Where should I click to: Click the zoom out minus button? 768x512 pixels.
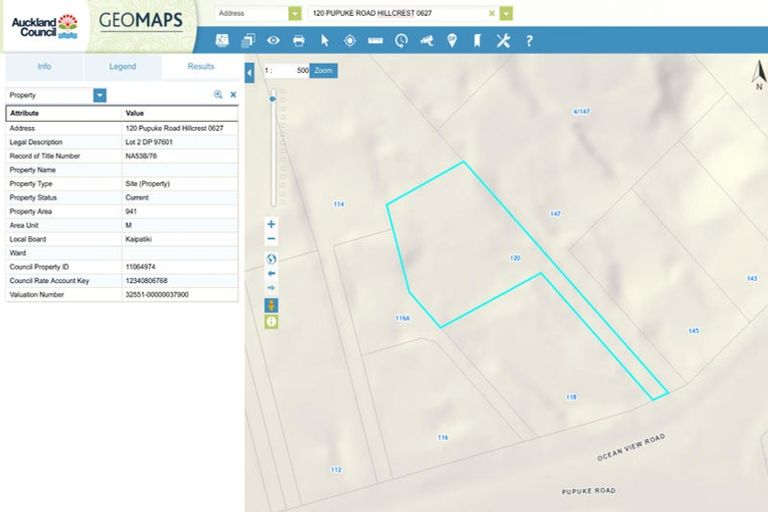pyautogui.click(x=271, y=239)
